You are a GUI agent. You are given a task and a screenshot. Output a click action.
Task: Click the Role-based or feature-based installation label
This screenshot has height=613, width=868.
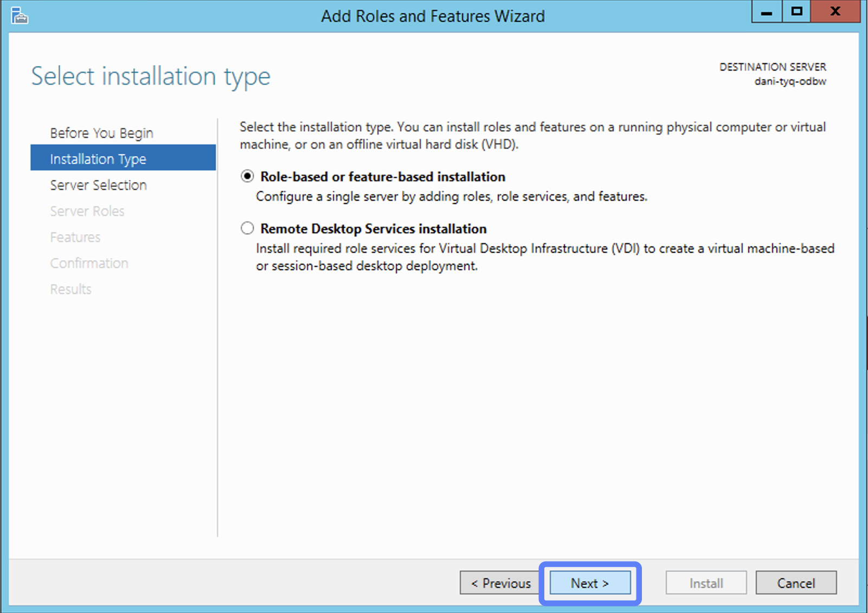[382, 177]
